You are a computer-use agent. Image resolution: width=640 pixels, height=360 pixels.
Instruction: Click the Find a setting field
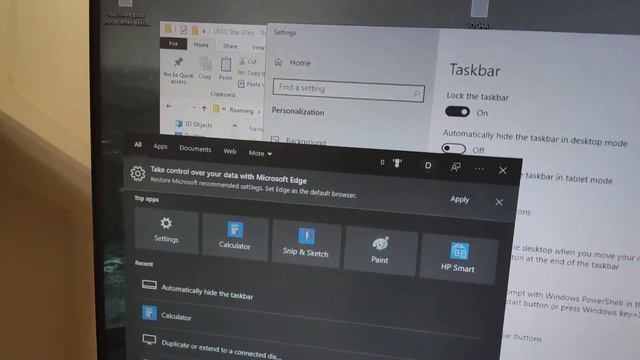349,90
